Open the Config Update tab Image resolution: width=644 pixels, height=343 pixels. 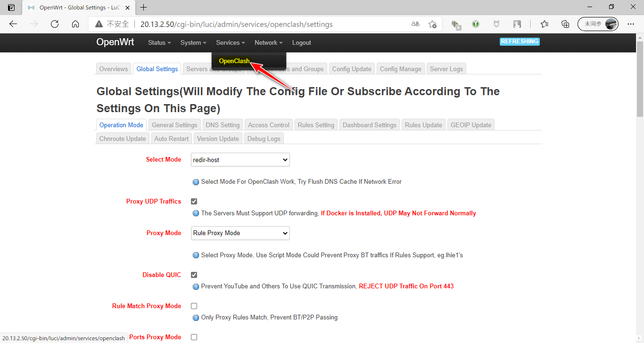[351, 69]
